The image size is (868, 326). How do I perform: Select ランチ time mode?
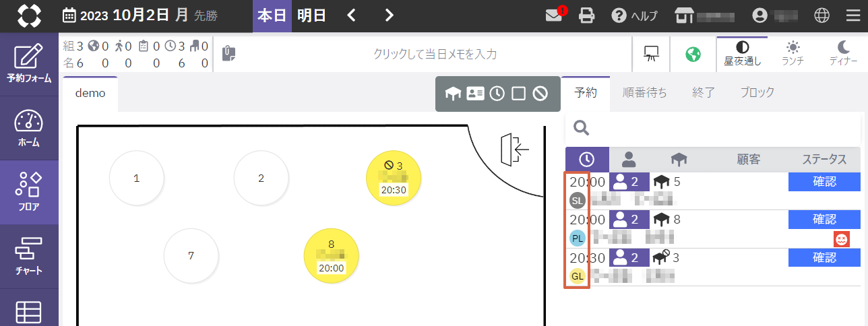point(793,54)
